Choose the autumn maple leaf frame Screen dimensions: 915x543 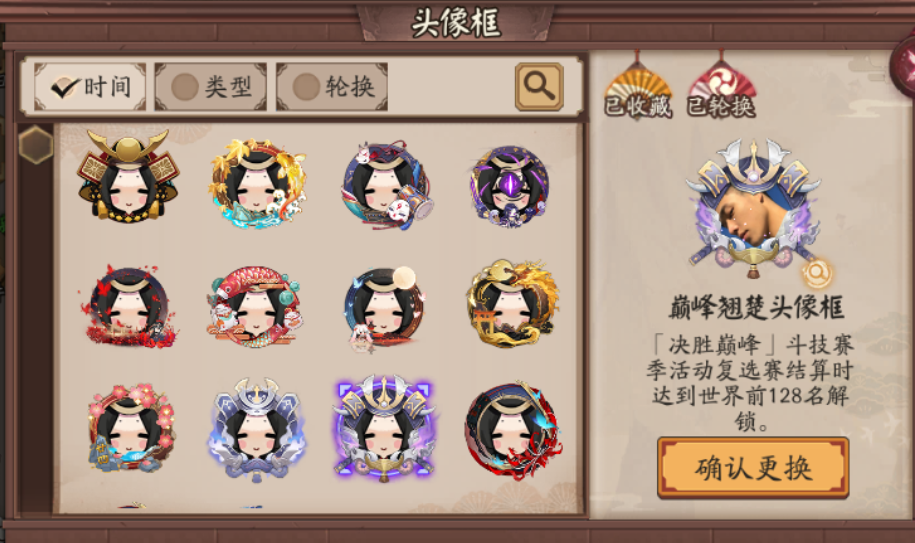257,182
